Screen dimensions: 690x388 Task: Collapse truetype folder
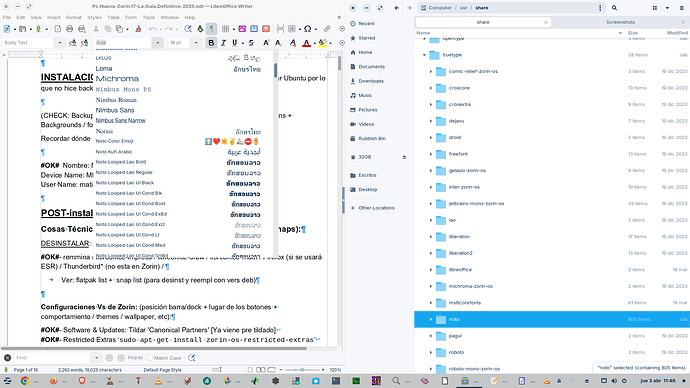(424, 55)
